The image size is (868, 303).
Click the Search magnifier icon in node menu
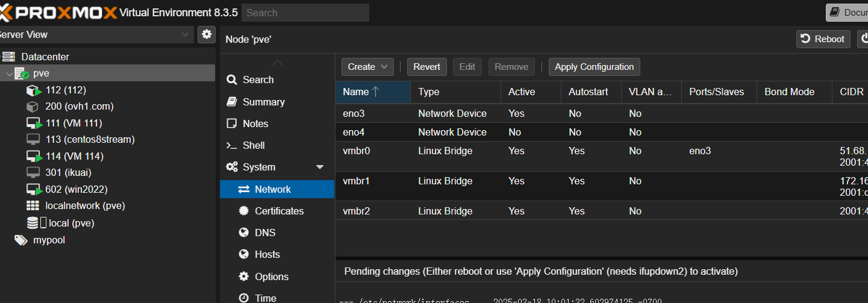pyautogui.click(x=231, y=80)
